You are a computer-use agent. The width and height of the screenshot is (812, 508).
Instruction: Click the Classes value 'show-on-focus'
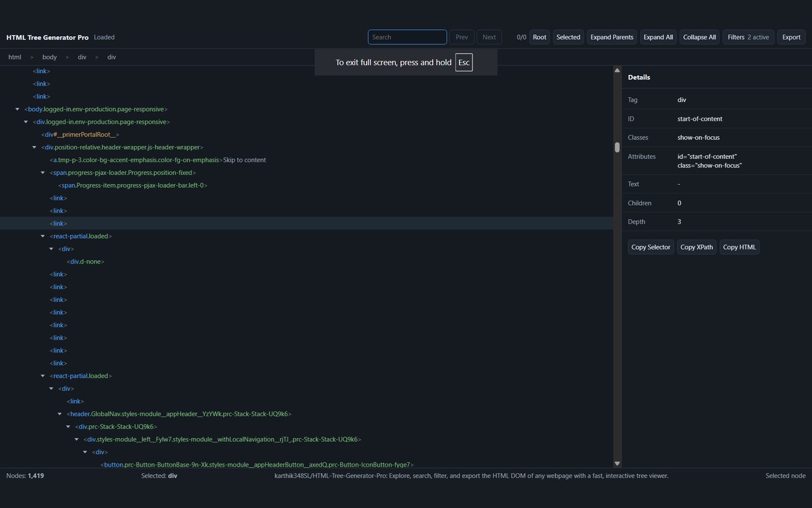[x=698, y=137]
